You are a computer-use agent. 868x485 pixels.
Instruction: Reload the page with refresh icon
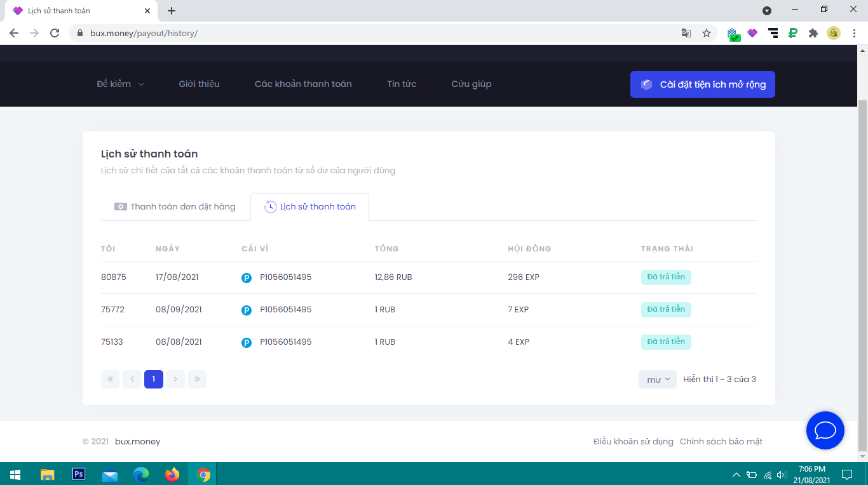(55, 33)
